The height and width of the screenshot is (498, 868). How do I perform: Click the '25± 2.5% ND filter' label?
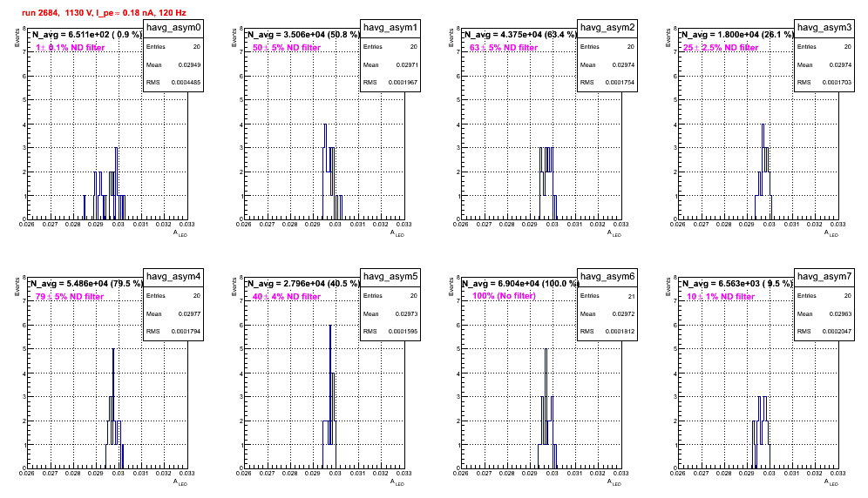coord(721,48)
